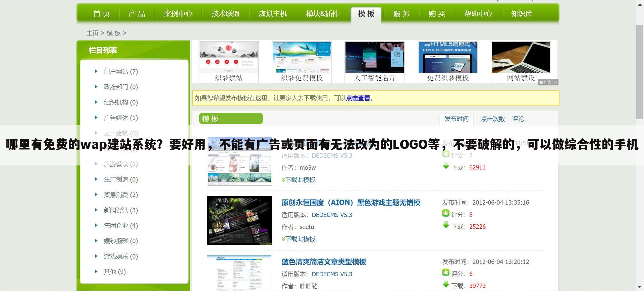
Task: Open the 服务 nav item
Action: (x=401, y=14)
